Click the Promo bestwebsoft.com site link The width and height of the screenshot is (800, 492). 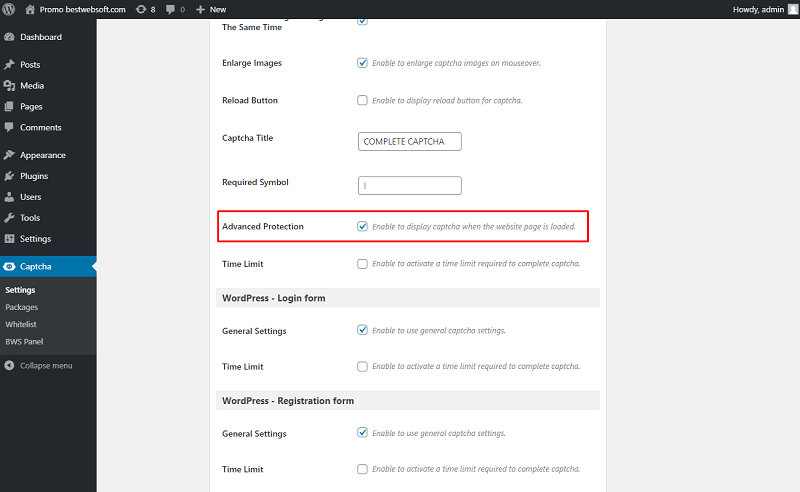tap(83, 9)
